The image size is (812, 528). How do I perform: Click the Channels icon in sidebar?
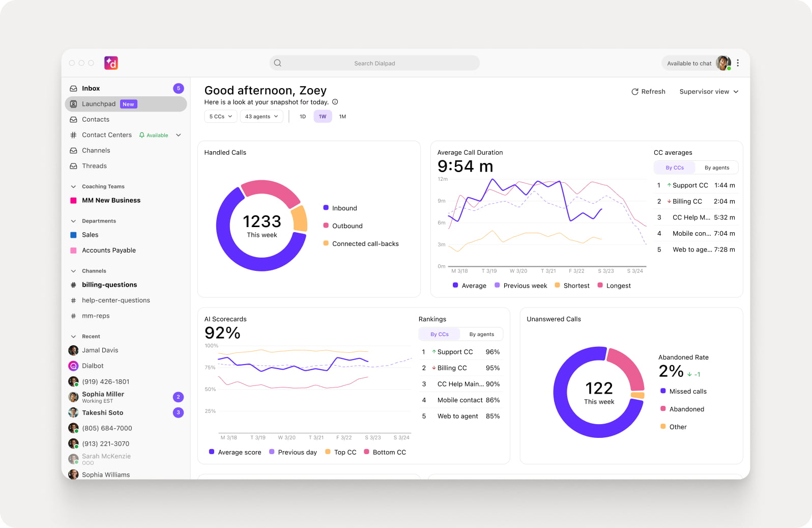point(73,151)
